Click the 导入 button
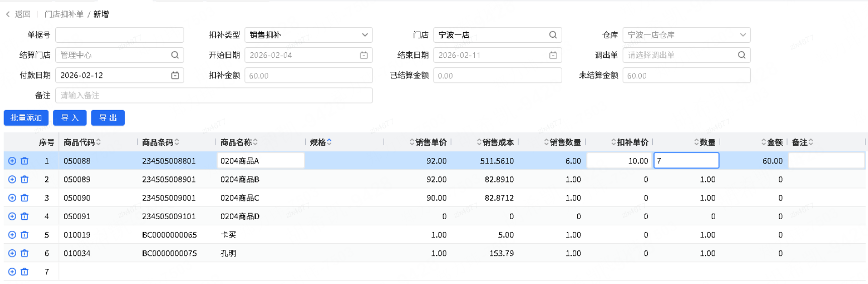 click(70, 118)
